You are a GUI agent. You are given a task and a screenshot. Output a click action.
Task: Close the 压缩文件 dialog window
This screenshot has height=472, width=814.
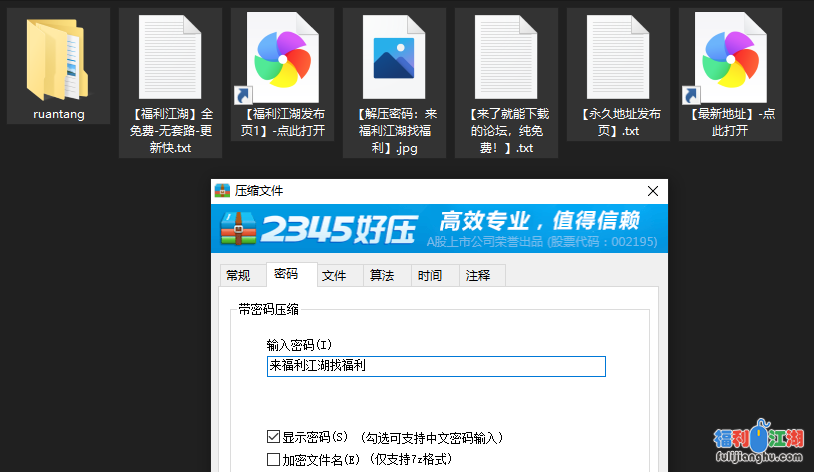[x=652, y=191]
